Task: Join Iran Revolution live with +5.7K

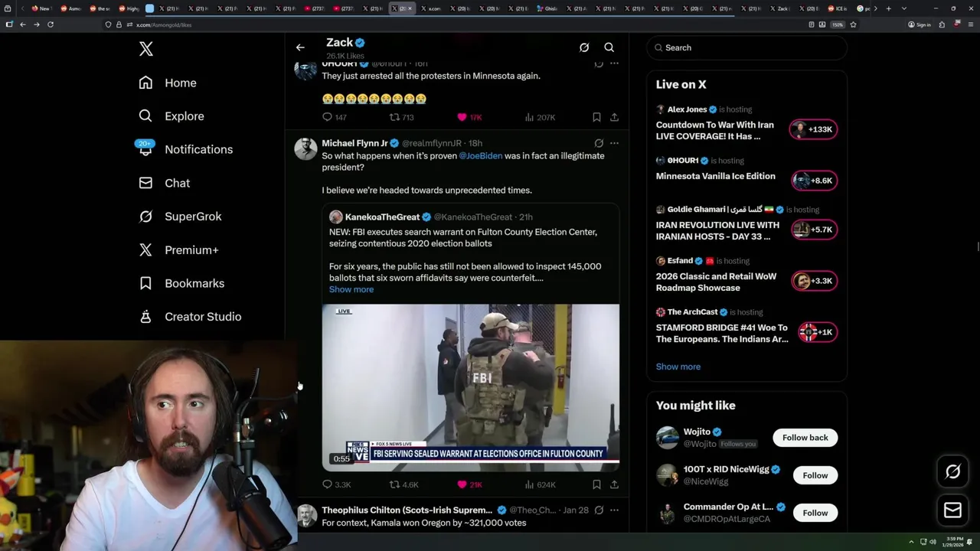Action: tap(814, 230)
